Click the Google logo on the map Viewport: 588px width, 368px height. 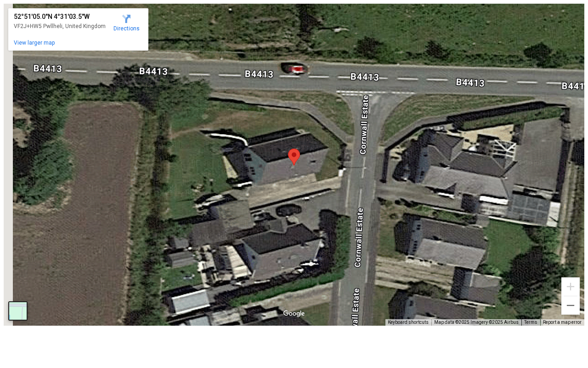(294, 314)
